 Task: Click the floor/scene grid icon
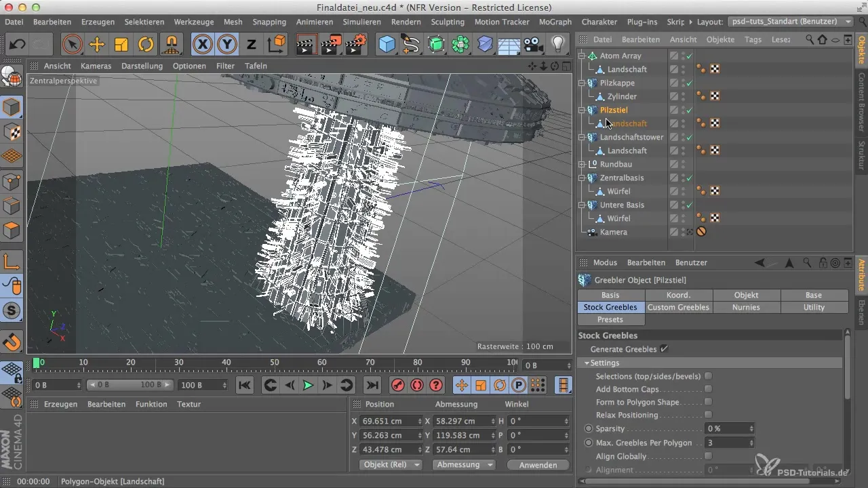tap(509, 45)
